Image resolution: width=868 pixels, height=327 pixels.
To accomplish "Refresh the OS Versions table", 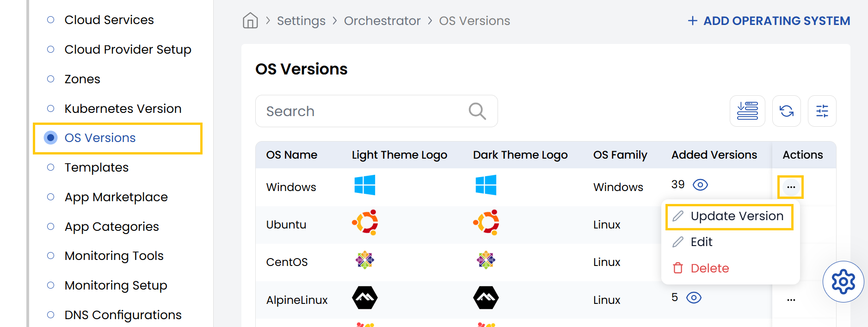I will (787, 111).
